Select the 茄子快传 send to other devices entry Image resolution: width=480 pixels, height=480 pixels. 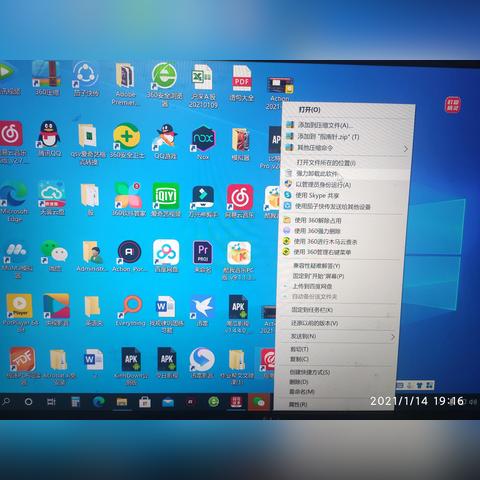(332, 207)
